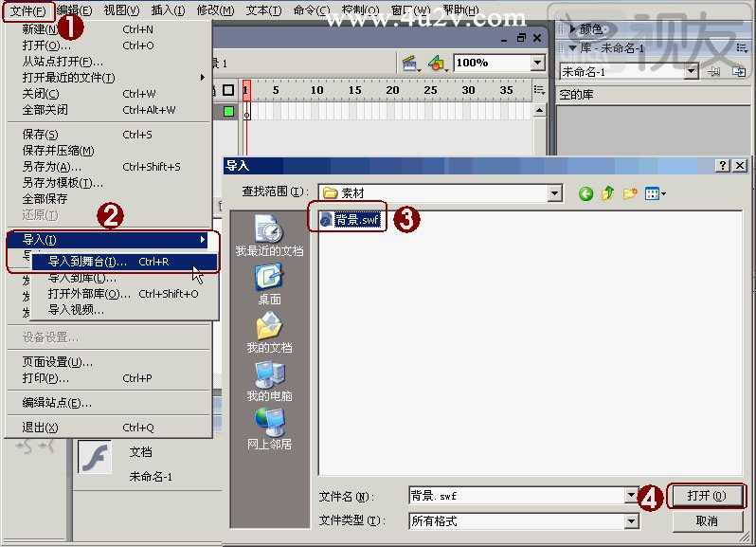The width and height of the screenshot is (756, 547).
Task: Create new folder icon in dialog
Action: click(630, 194)
